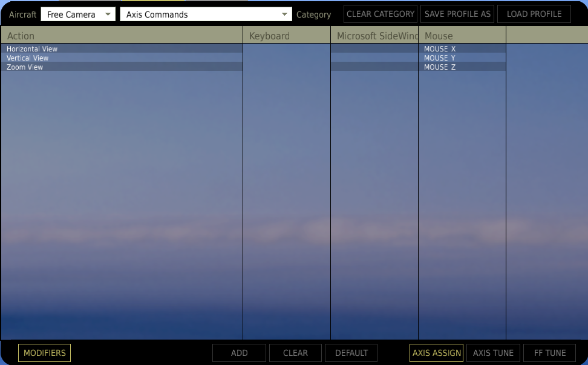
Task: Select the MOUSE Y binding cell
Action: tap(462, 58)
